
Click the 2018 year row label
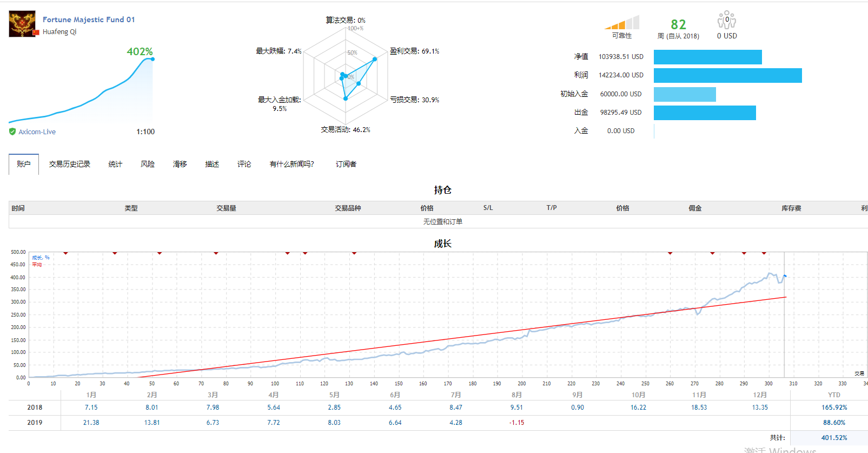pos(35,408)
